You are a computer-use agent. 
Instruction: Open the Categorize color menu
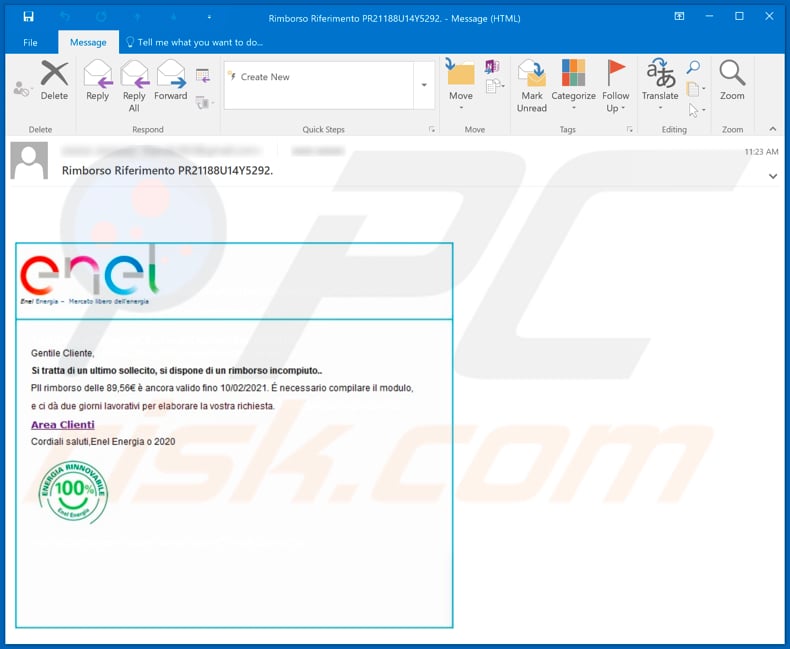tap(573, 85)
